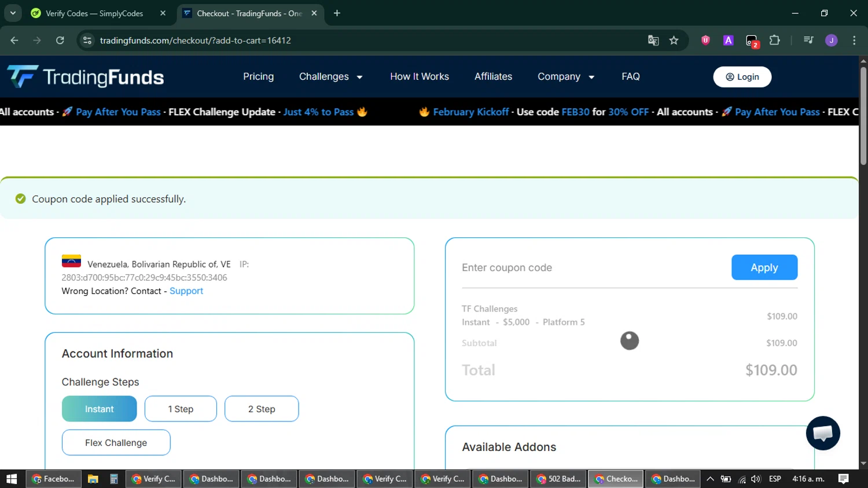Click the Available Addons heading
This screenshot has width=868, height=488.
[509, 447]
